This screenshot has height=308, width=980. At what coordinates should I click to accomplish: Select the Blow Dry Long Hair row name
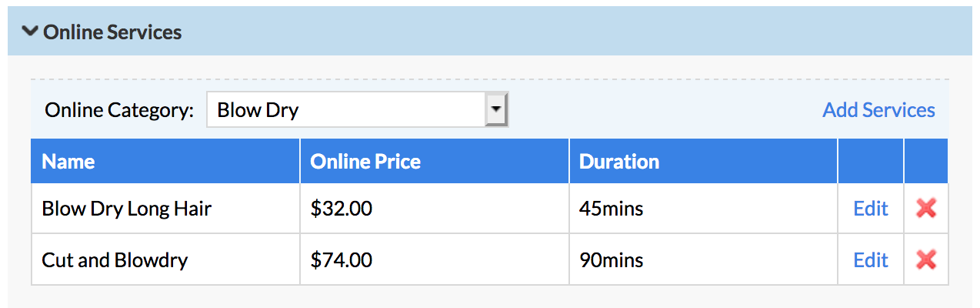click(x=126, y=209)
